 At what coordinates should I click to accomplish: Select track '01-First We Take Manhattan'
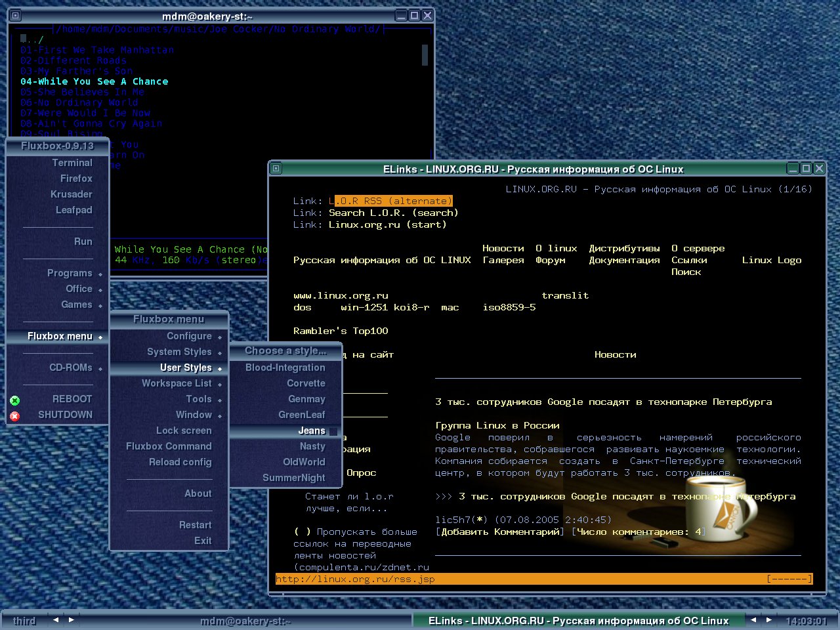(97, 50)
